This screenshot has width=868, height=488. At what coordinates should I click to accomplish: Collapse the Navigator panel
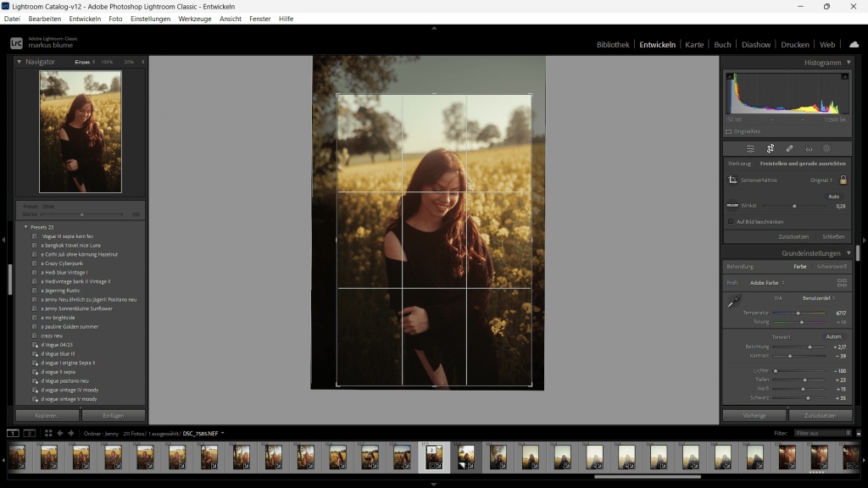19,62
